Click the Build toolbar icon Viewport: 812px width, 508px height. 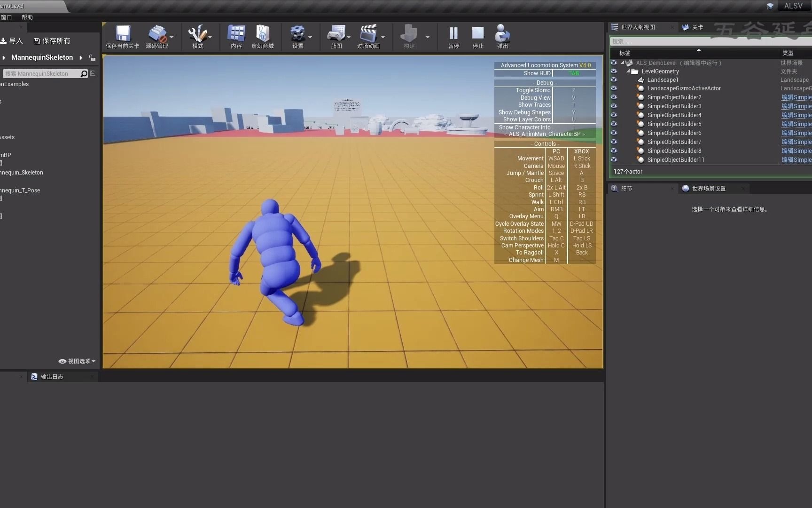(409, 33)
